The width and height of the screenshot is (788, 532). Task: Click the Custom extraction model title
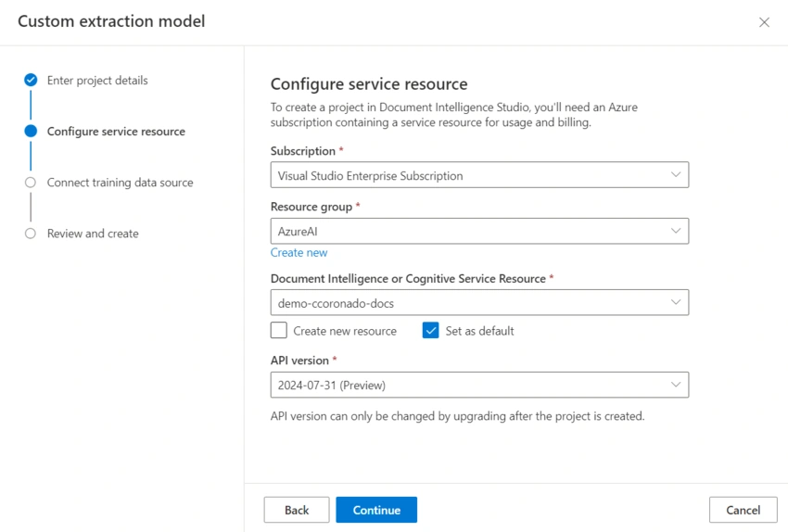click(111, 21)
